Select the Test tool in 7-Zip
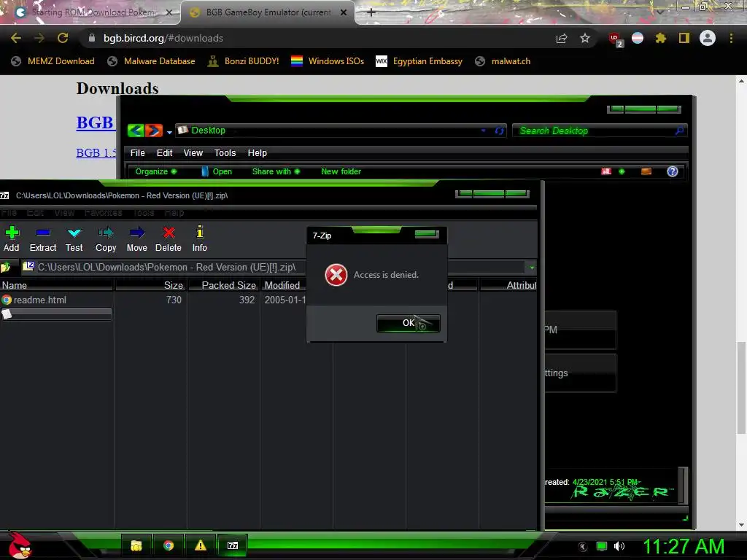The height and width of the screenshot is (560, 747). point(74,239)
